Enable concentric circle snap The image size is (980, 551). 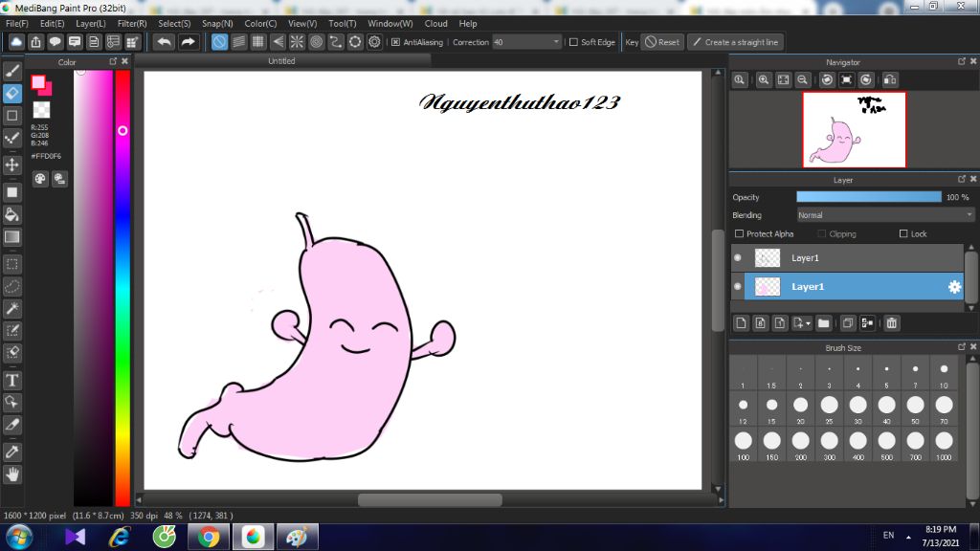click(x=316, y=42)
